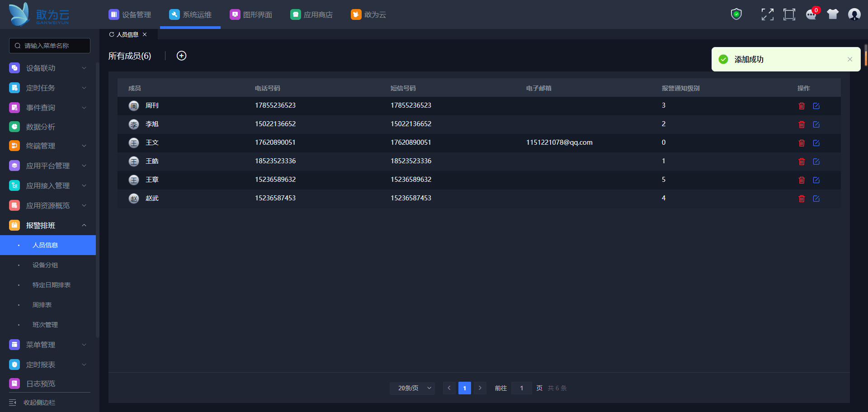
Task: Open the 班次管理 submenu item
Action: point(48,325)
